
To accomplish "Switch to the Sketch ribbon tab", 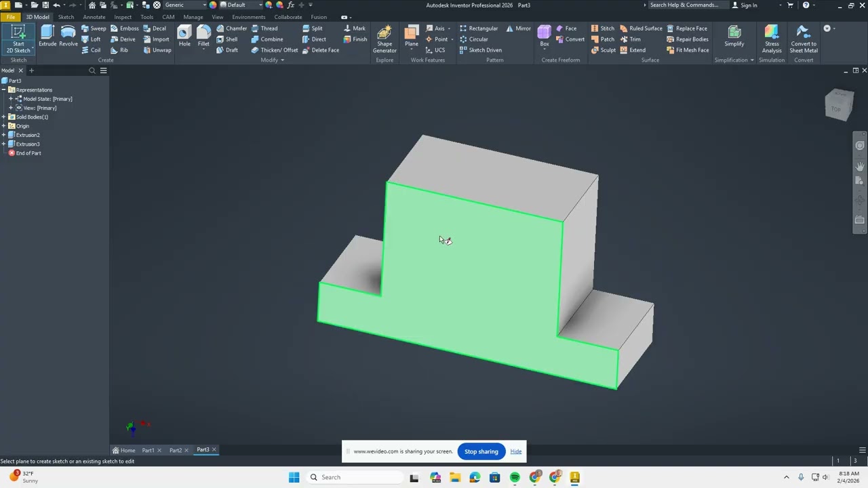I will pos(66,17).
